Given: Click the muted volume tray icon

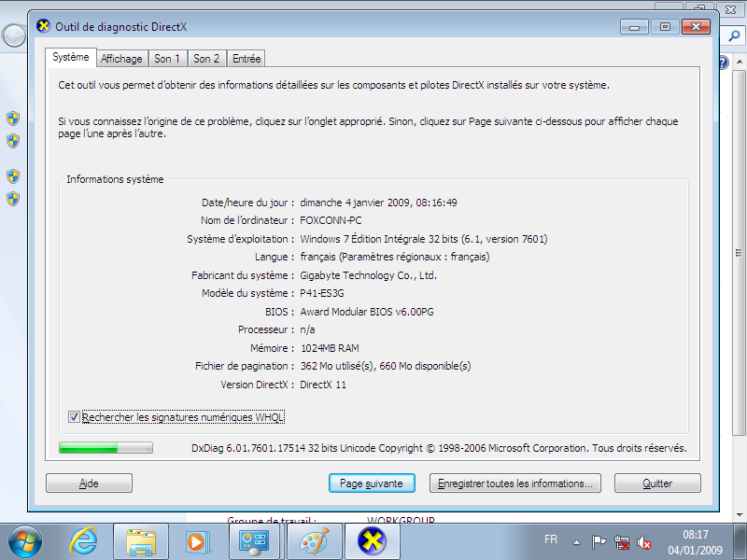Looking at the screenshot, I should point(644,541).
